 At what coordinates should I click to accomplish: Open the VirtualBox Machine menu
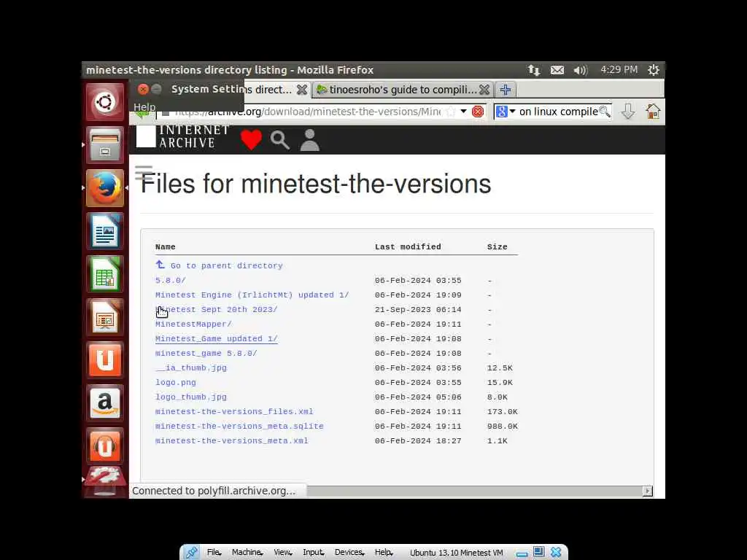pyautogui.click(x=247, y=553)
